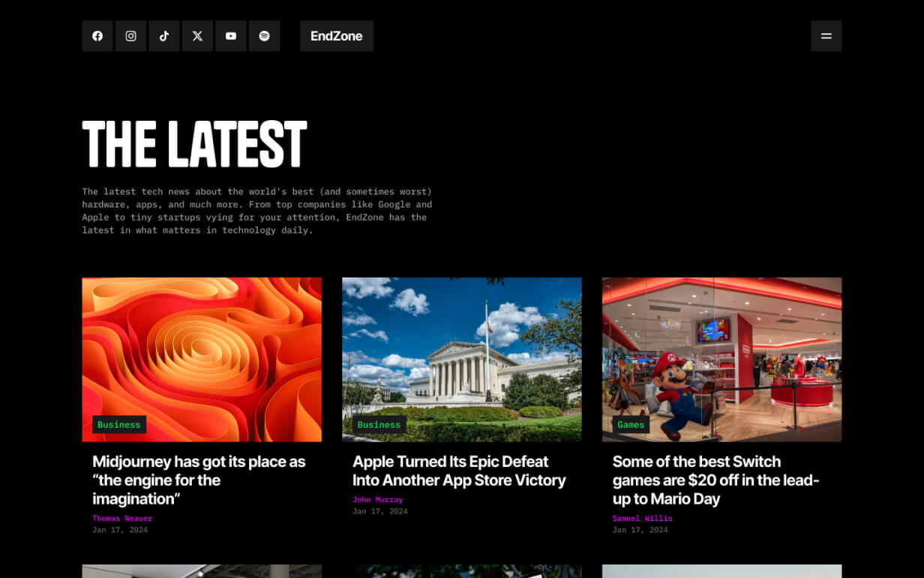
Task: Open the Spotify social icon
Action: [x=264, y=36]
